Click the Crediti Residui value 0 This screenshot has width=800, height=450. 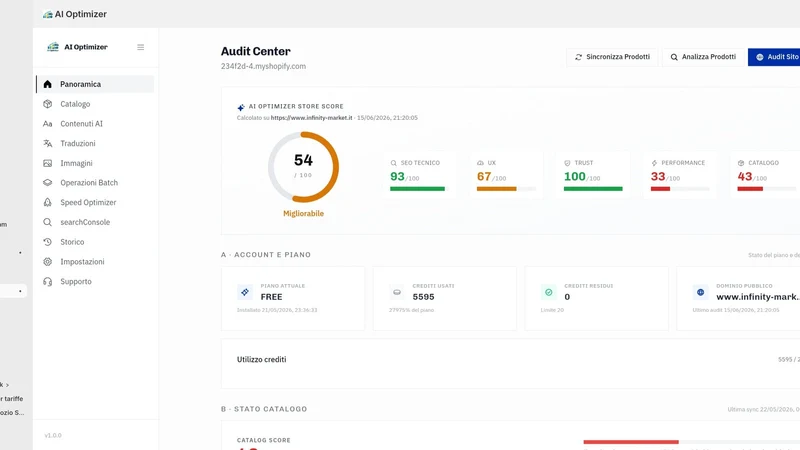click(567, 297)
